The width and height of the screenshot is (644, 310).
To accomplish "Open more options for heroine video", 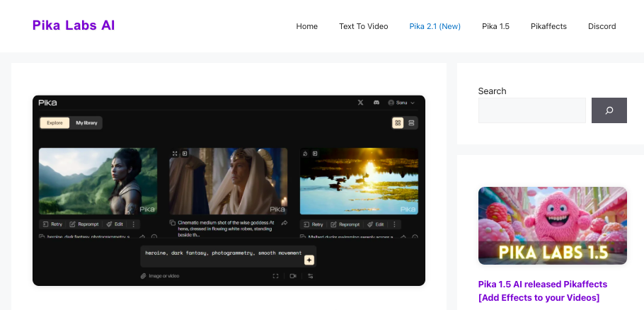I will (133, 224).
